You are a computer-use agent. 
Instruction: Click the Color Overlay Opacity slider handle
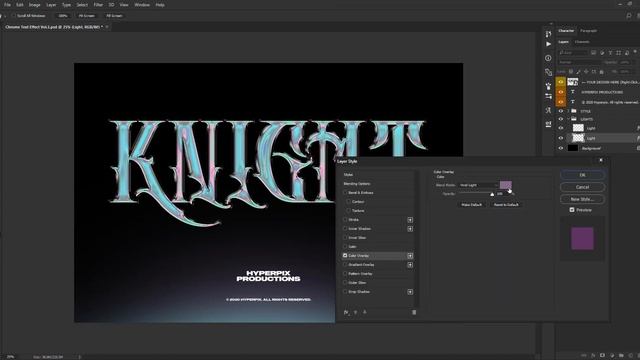(x=492, y=195)
